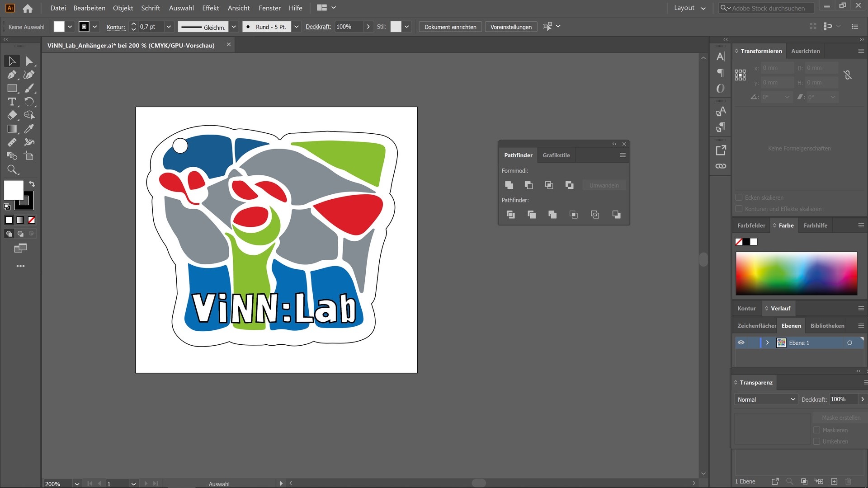Click the Trim pathfinder icon
This screenshot has height=488, width=868.
532,215
